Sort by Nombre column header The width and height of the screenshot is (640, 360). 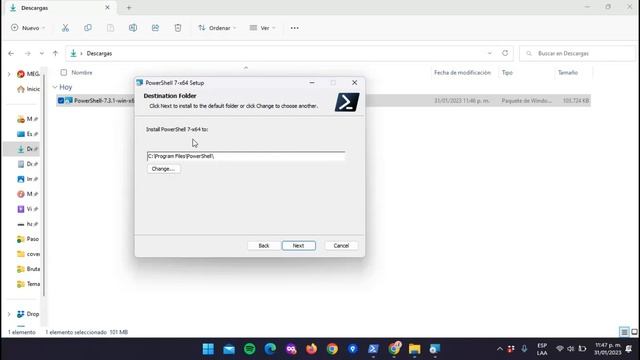82,72
